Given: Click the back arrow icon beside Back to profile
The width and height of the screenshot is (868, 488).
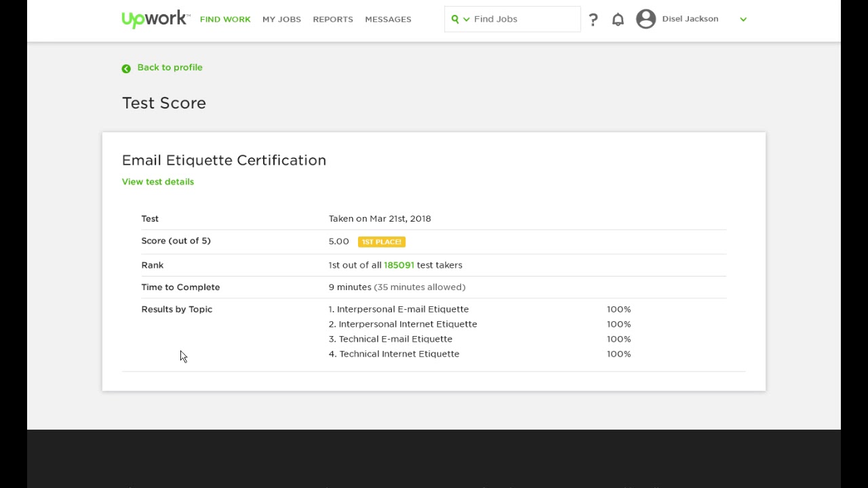Looking at the screenshot, I should click(x=126, y=68).
